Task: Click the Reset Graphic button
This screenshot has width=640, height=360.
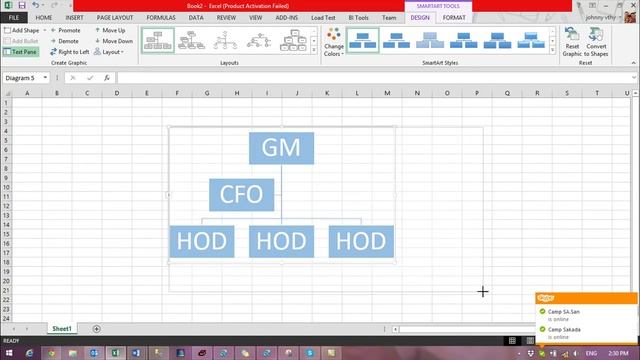Action: click(x=572, y=42)
